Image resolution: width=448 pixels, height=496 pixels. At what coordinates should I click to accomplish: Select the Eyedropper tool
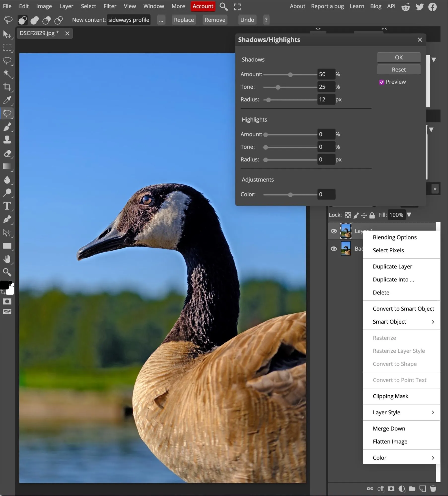(8, 100)
